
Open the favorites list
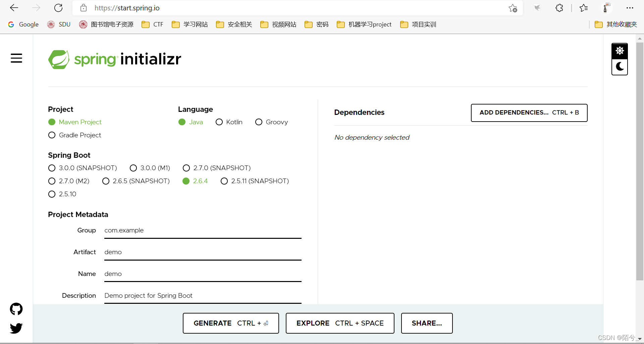click(584, 8)
